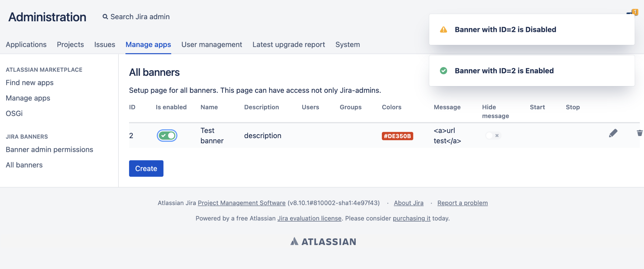The height and width of the screenshot is (269, 644).
Task: Click Banner with ID=2 is Enabled notification
Action: [x=532, y=71]
